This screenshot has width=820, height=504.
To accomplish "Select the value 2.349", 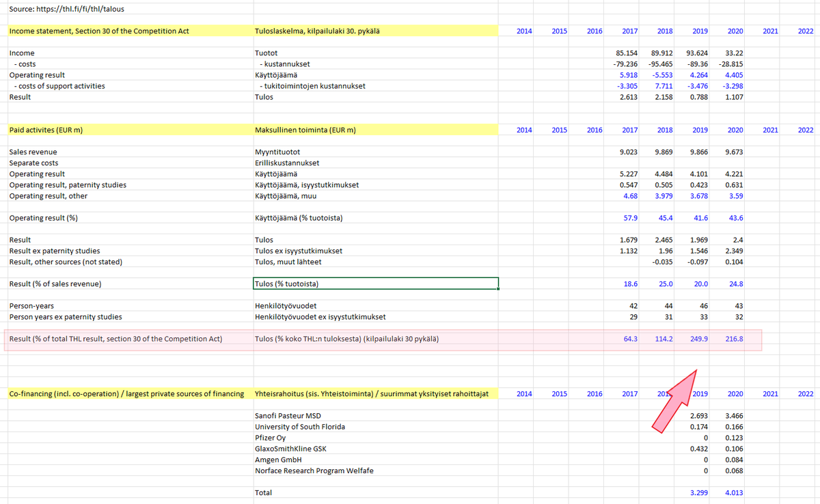I will pos(734,251).
